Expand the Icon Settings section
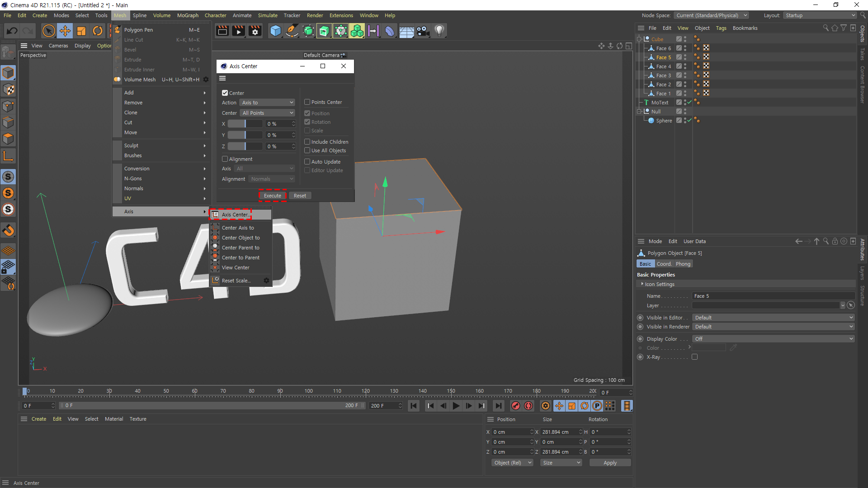This screenshot has height=488, width=868. 642,284
